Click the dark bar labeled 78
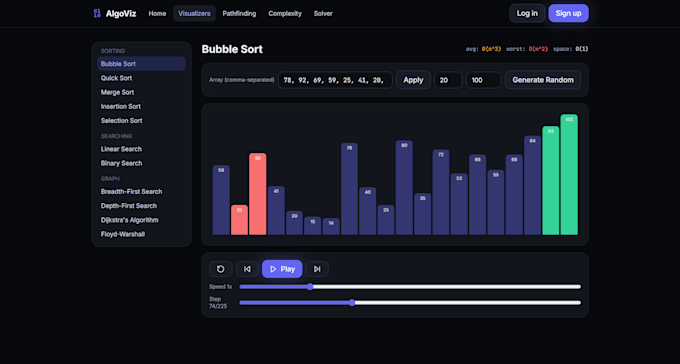This screenshot has height=364, width=680. [x=350, y=189]
